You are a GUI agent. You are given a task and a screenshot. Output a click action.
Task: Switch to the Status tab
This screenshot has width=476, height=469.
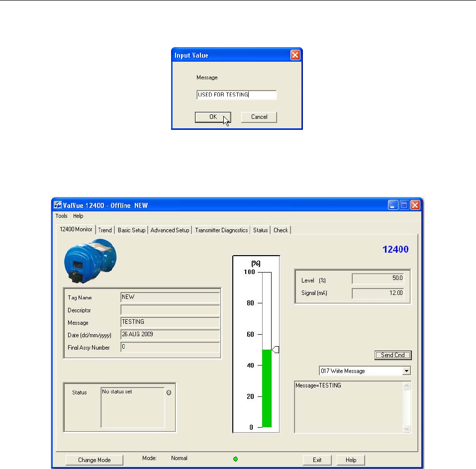pyautogui.click(x=261, y=230)
